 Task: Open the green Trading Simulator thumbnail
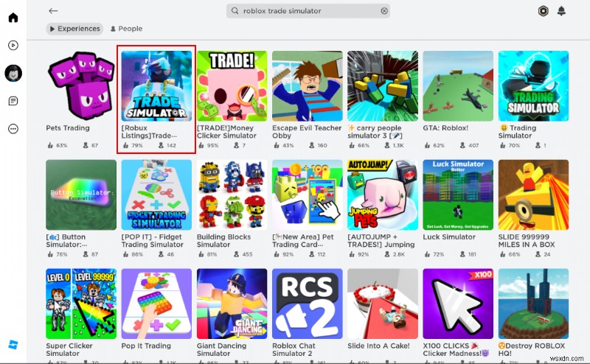pyautogui.click(x=533, y=86)
